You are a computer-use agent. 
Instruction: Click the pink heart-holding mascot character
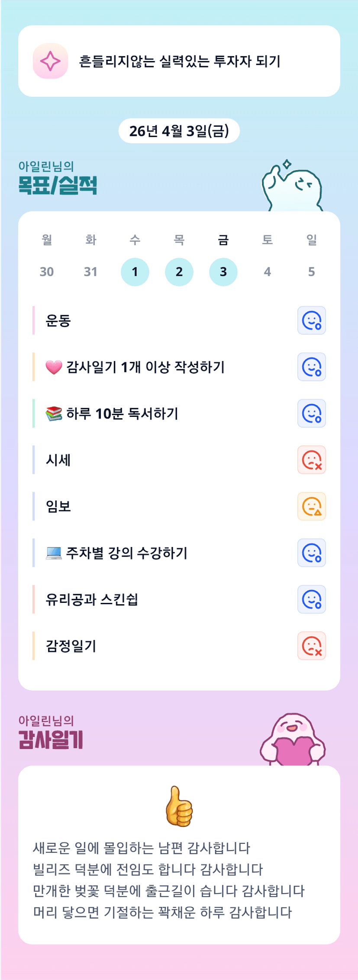pos(293,740)
